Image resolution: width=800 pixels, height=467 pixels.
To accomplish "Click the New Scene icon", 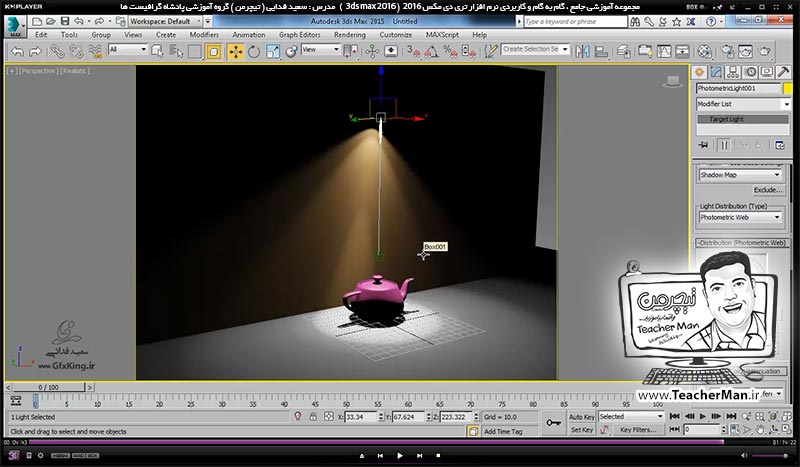I will point(37,21).
